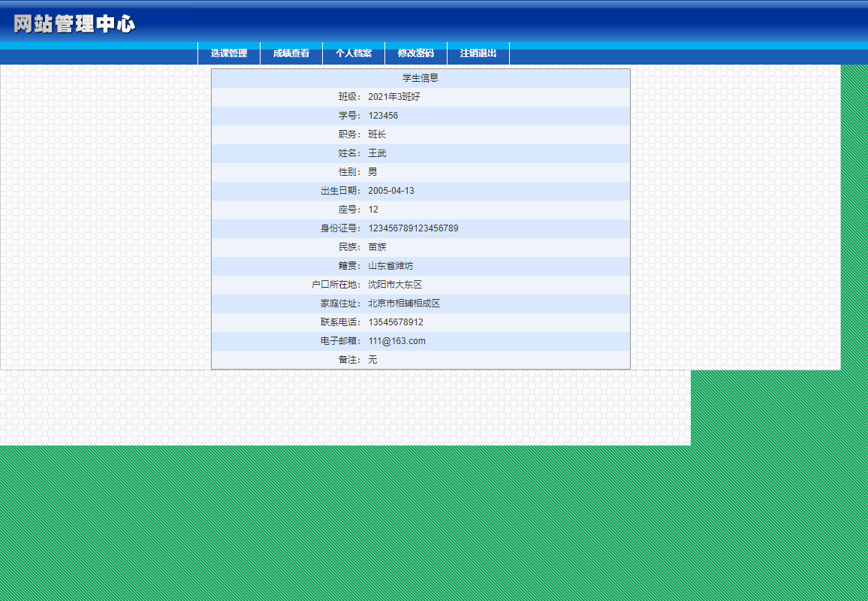Screen dimensions: 868x601
Task: Select the 个人档案 tab
Action: (354, 53)
